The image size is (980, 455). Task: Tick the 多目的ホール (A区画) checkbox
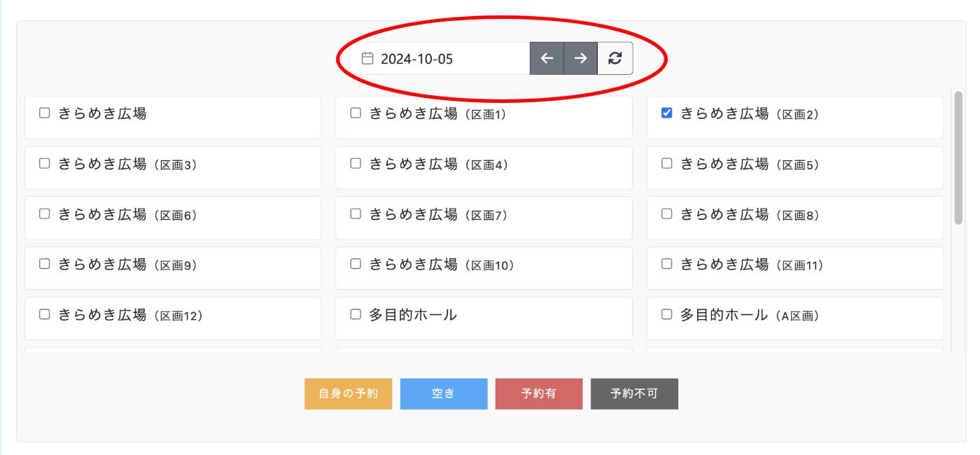[x=667, y=315]
